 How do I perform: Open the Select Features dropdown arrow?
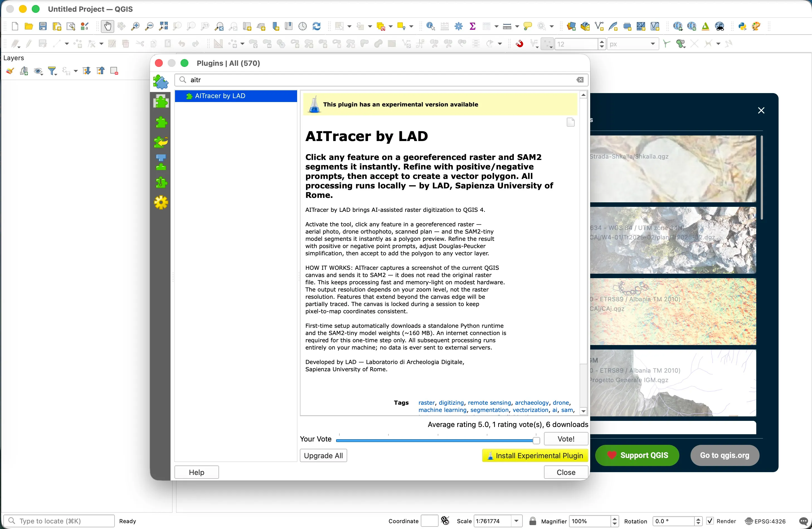(x=349, y=26)
